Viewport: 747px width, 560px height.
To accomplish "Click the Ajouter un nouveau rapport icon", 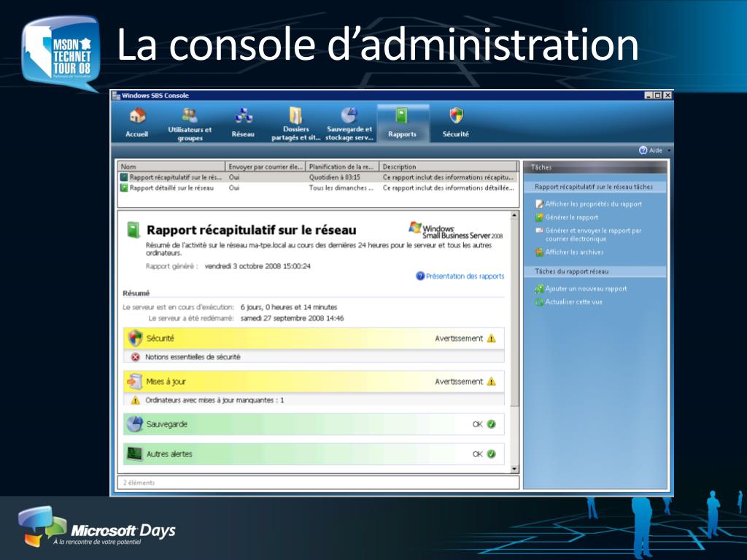I will 539,289.
